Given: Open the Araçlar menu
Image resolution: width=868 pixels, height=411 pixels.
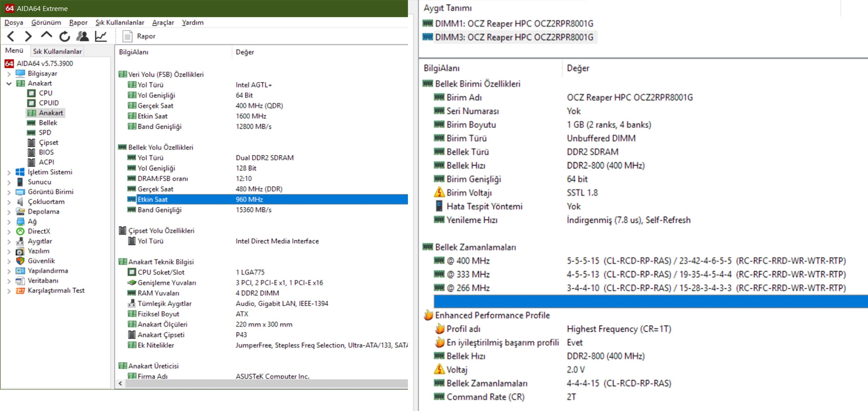Looking at the screenshot, I should point(163,23).
